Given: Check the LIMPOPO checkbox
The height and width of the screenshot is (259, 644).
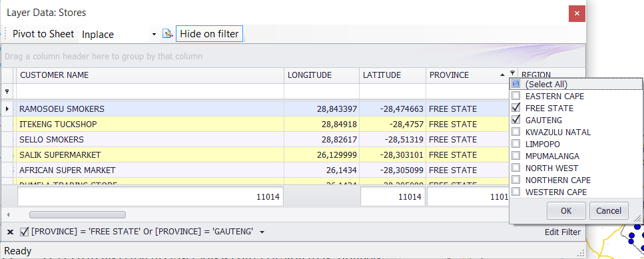Looking at the screenshot, I should (516, 144).
